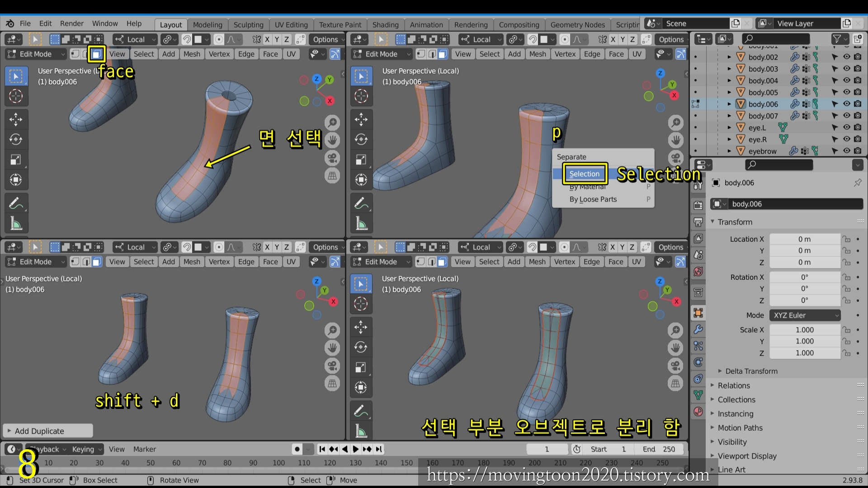Screen dimensions: 868x488
Task: Enable face select mode in the top-left viewport
Action: click(96, 54)
